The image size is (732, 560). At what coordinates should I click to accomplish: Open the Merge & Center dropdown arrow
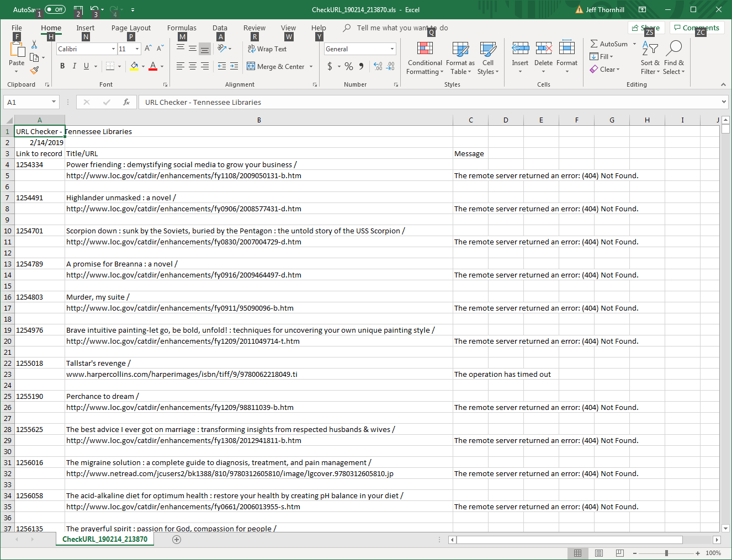311,67
